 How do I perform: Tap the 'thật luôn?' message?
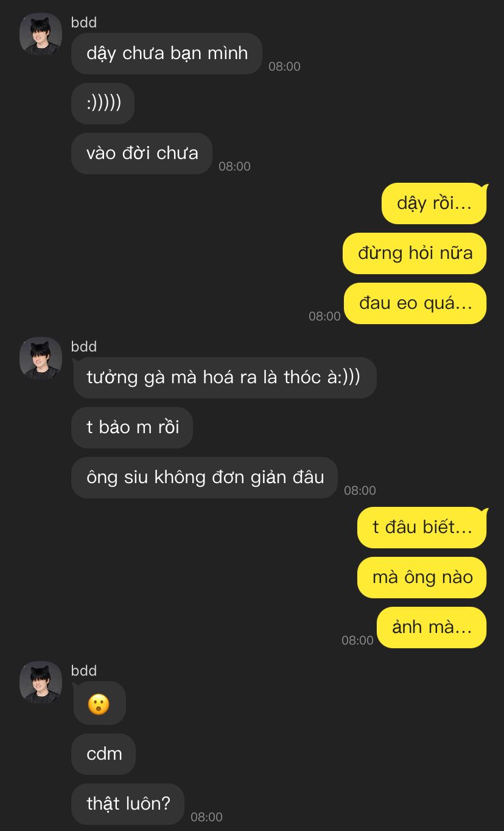128,804
